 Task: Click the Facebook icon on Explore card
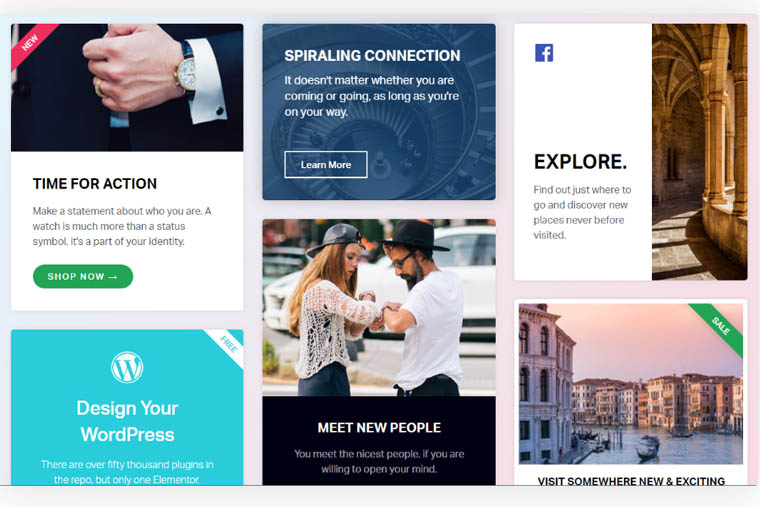544,53
